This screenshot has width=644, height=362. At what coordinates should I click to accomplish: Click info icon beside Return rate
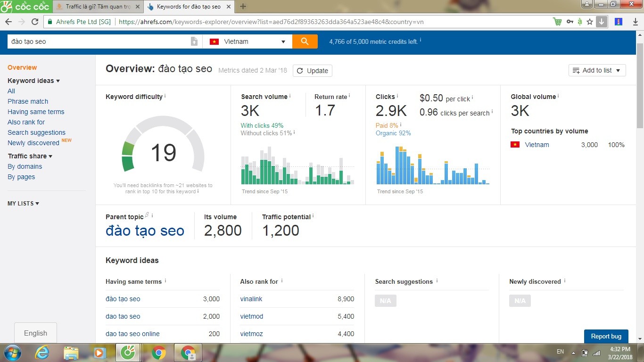(x=349, y=96)
